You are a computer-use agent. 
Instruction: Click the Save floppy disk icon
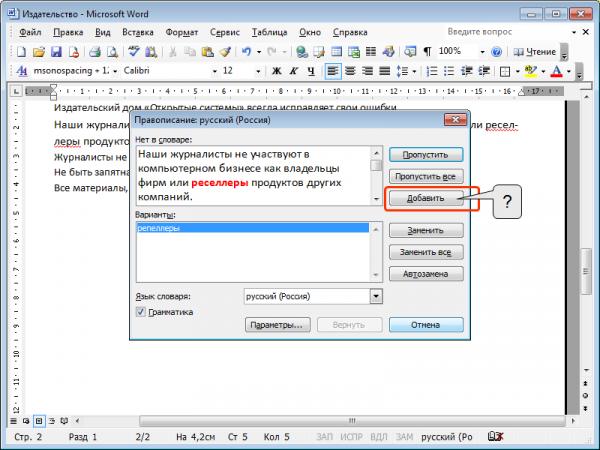pos(56,52)
